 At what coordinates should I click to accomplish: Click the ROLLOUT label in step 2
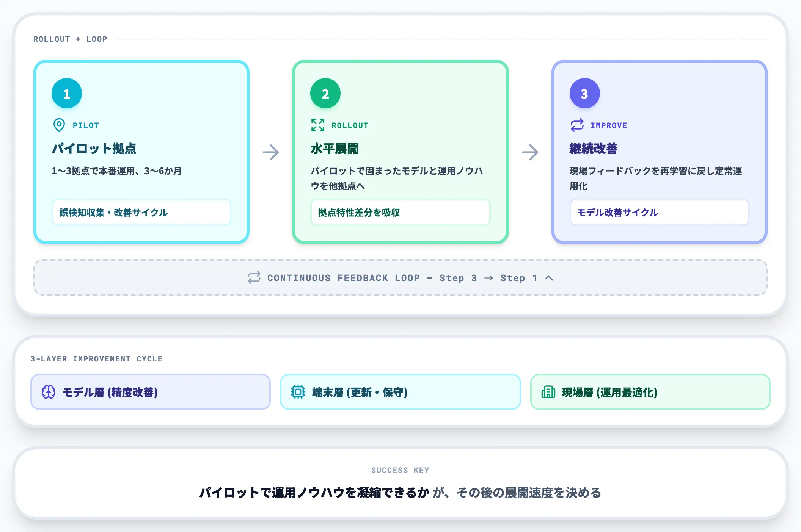point(350,125)
